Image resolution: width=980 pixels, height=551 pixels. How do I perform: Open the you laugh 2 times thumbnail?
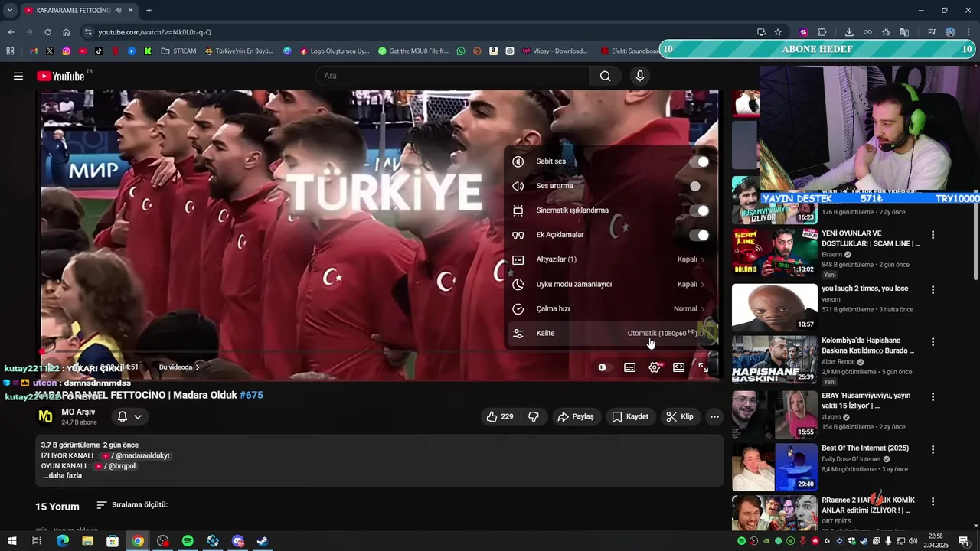(774, 307)
